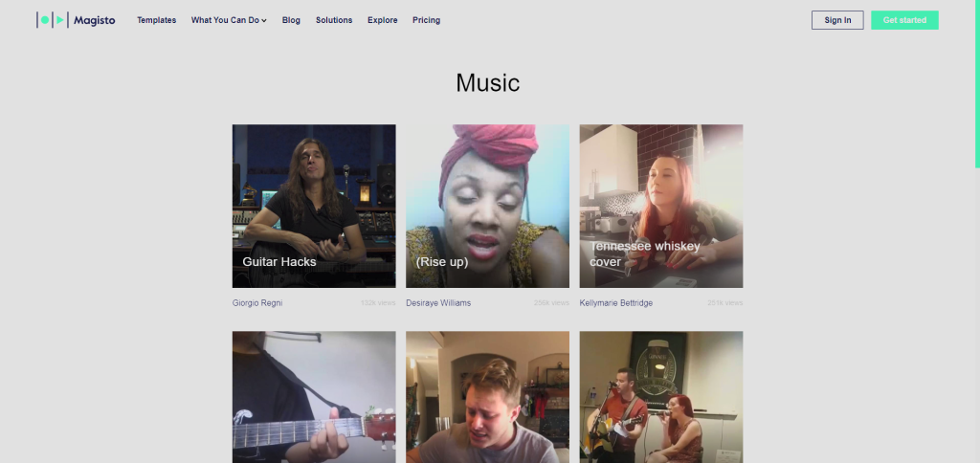This screenshot has width=980, height=463.
Task: Click the Sign In button
Action: coord(837,20)
